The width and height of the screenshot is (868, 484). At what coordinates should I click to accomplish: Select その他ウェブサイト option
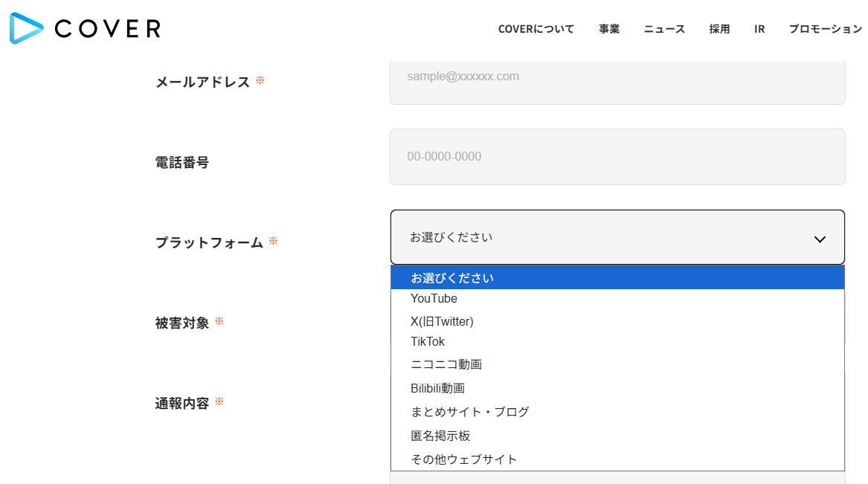click(463, 459)
